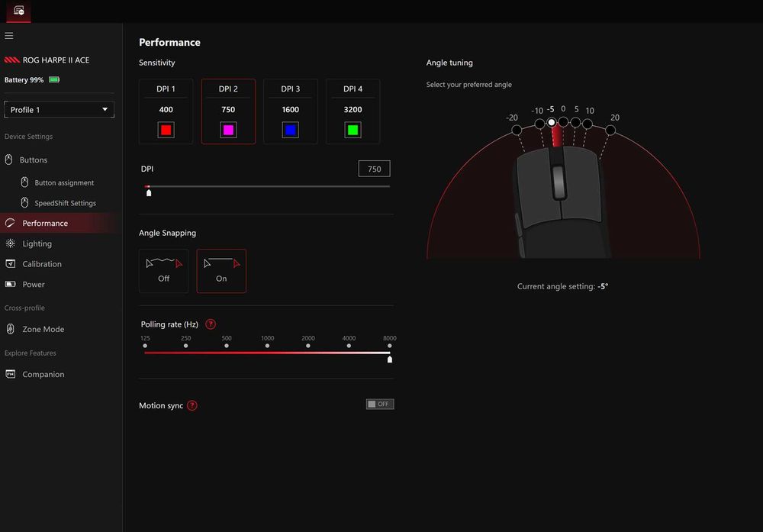This screenshot has height=532, width=763.
Task: Set polling rate to 500 Hz
Action: click(x=227, y=346)
